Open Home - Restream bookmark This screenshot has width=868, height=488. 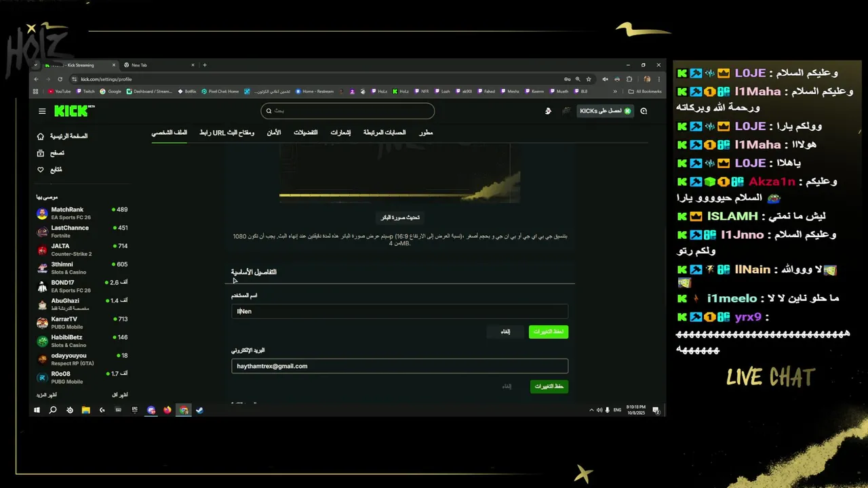click(315, 91)
